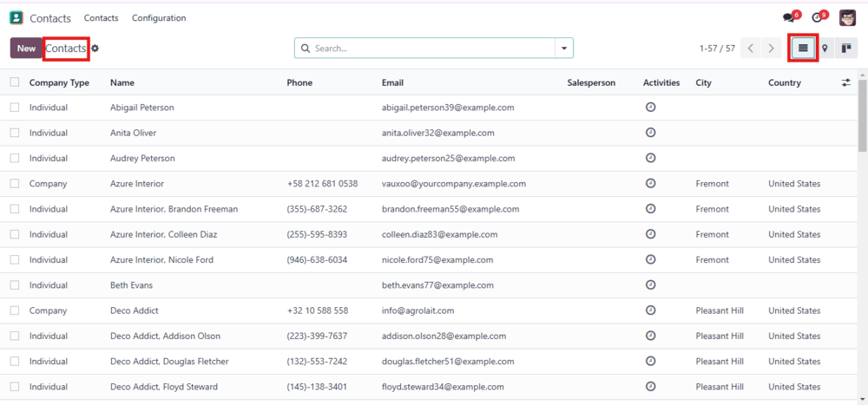Image resolution: width=868 pixels, height=405 pixels.
Task: Click the Contacts app logo icon
Action: click(16, 17)
